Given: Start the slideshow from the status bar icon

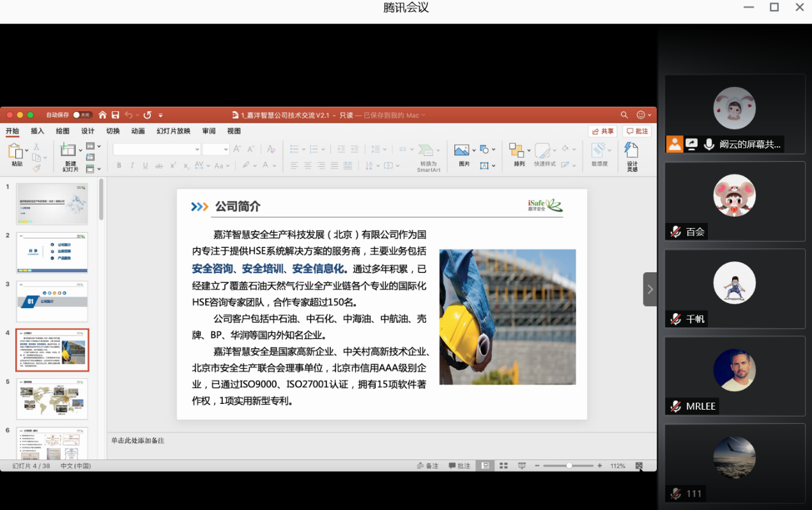Looking at the screenshot, I should [x=522, y=465].
